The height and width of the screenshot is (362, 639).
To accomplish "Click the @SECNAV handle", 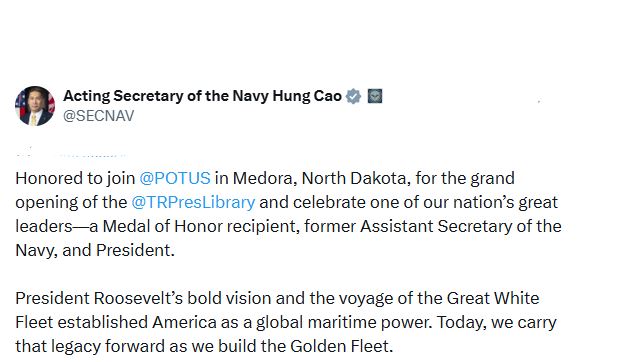I will 98,116.
